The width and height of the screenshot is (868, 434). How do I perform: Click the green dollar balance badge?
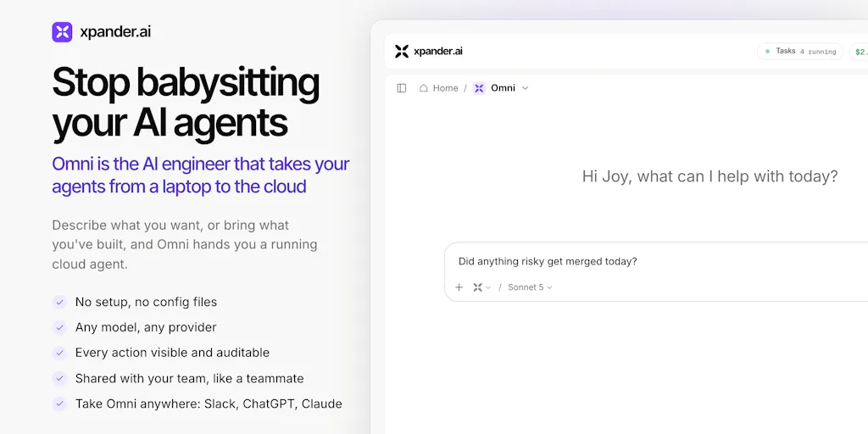(859, 52)
